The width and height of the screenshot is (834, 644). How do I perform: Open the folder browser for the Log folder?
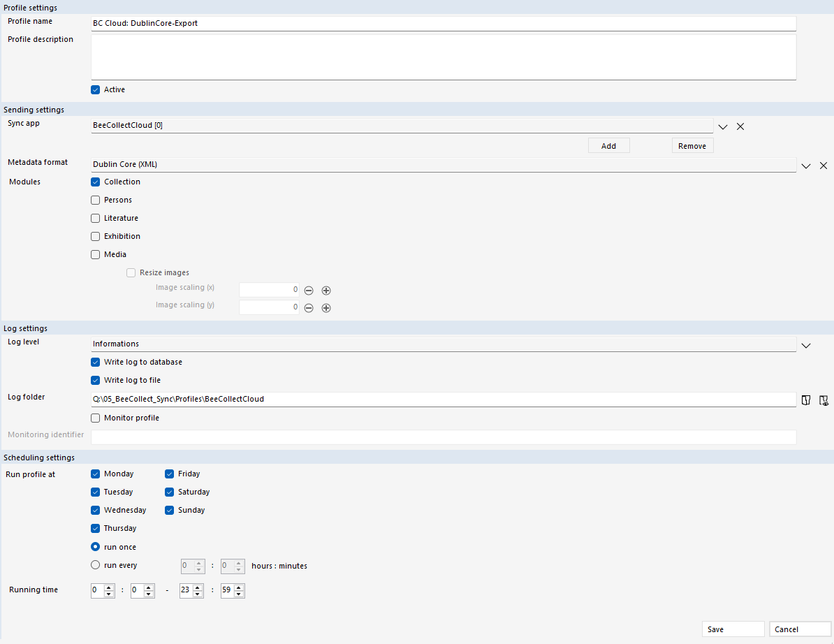pos(806,400)
